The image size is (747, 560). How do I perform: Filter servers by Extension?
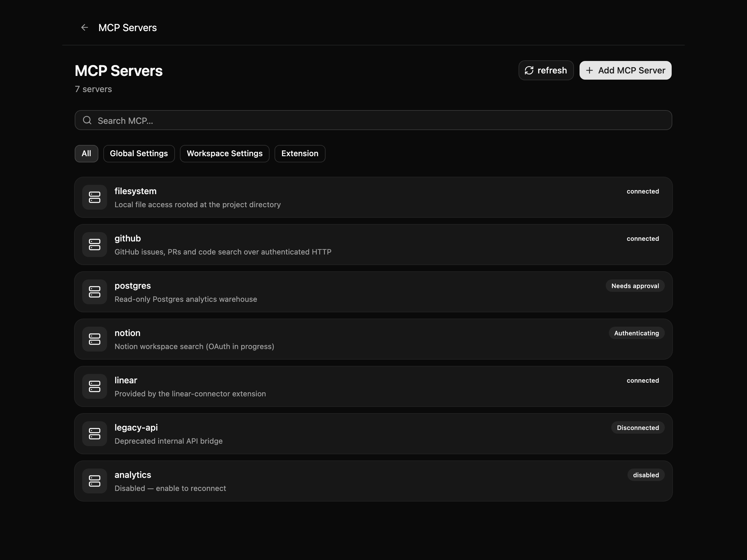point(300,154)
